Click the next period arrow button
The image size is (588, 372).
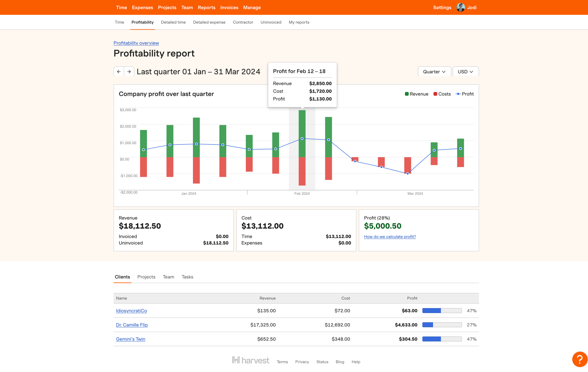coord(129,72)
